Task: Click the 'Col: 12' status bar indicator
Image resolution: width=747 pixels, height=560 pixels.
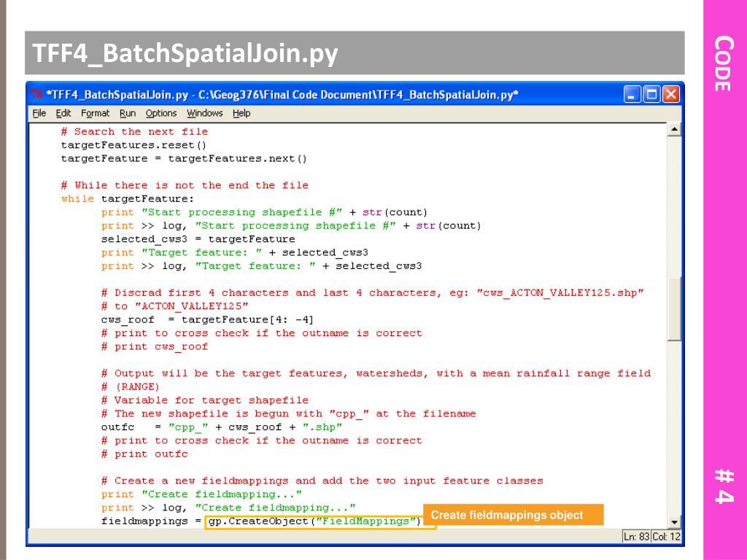Action: [x=666, y=537]
